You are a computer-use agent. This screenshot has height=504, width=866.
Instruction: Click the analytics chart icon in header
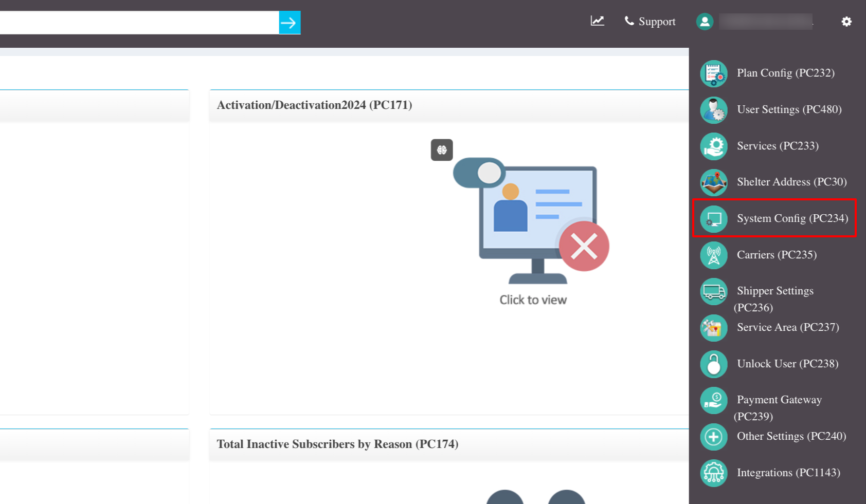click(597, 21)
